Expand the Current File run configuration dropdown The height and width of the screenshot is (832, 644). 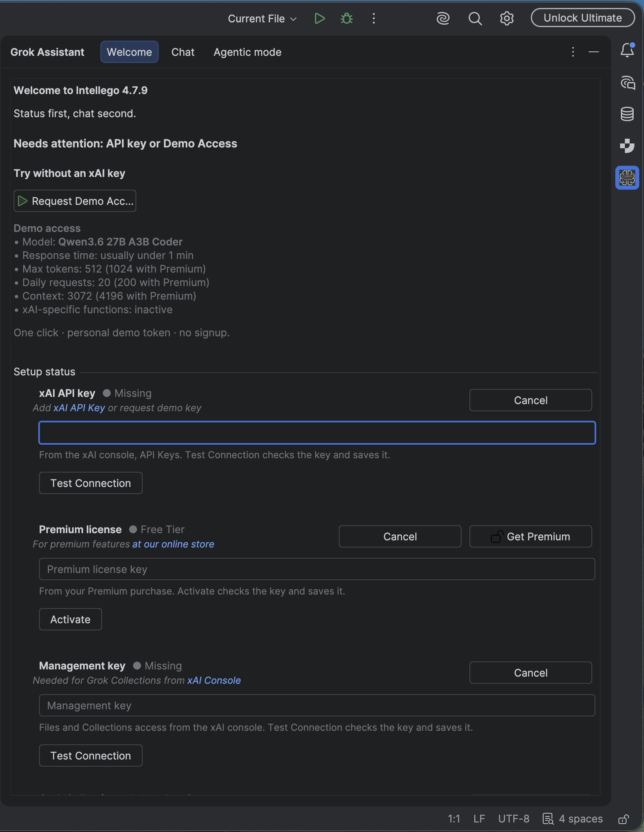tap(262, 19)
